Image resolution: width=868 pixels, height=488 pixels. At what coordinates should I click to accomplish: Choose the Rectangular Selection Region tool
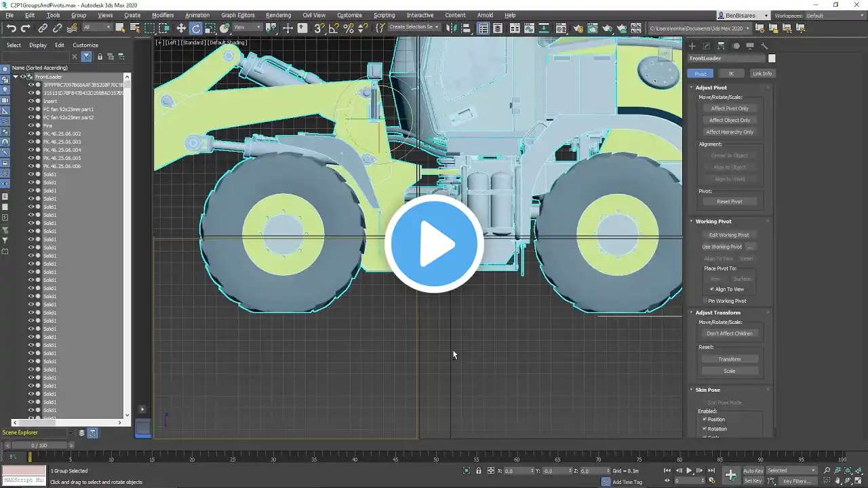click(x=149, y=28)
